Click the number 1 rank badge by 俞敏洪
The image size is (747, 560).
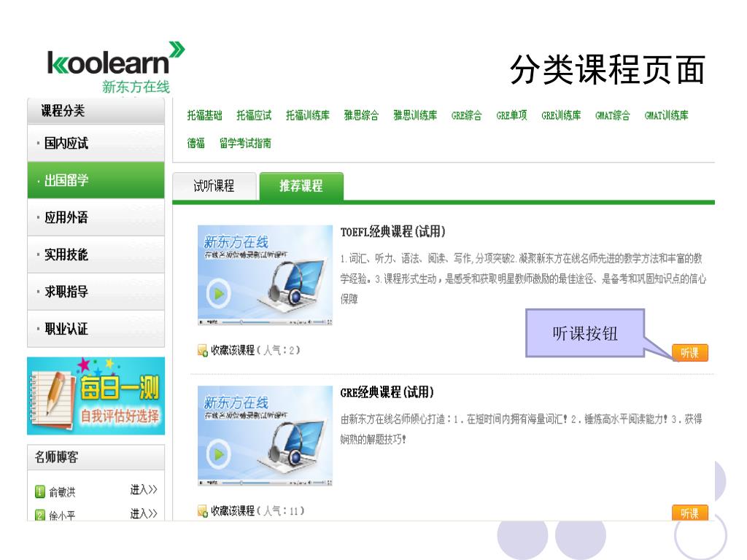[x=40, y=491]
